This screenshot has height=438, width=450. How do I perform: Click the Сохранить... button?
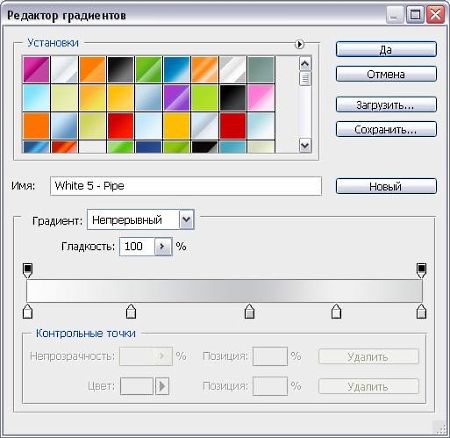[x=386, y=129]
